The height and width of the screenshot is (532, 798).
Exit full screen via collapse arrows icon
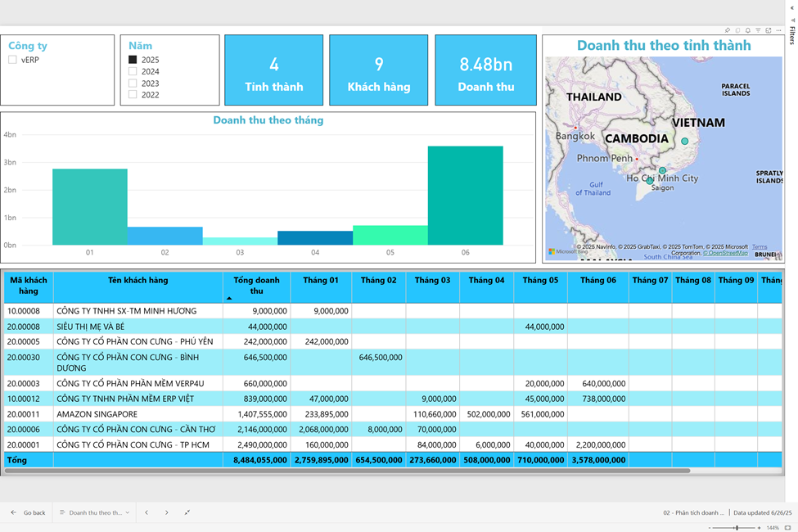[x=187, y=512]
